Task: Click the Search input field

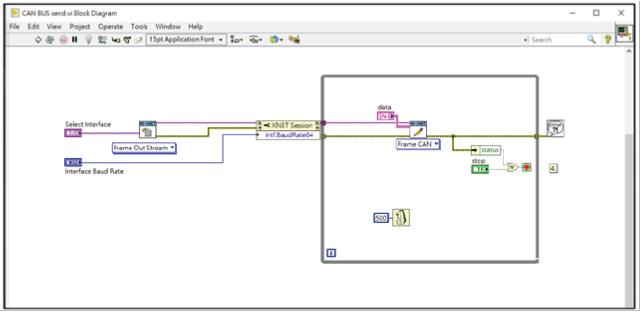Action: pyautogui.click(x=557, y=40)
